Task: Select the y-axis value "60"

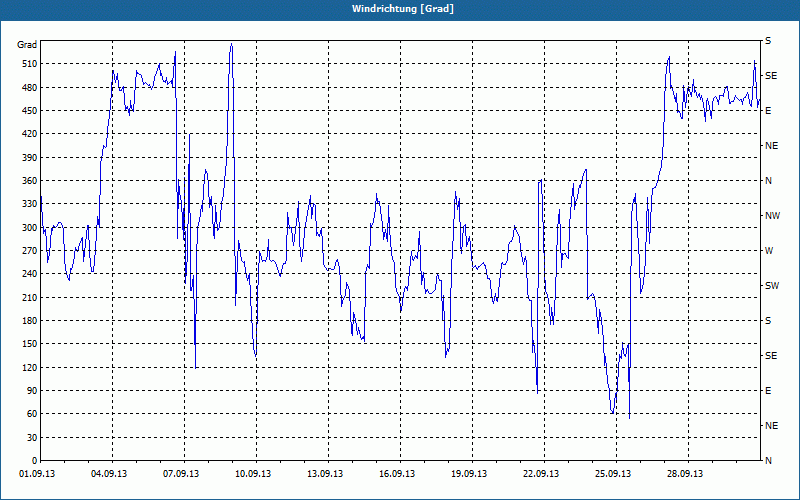Action: click(32, 413)
